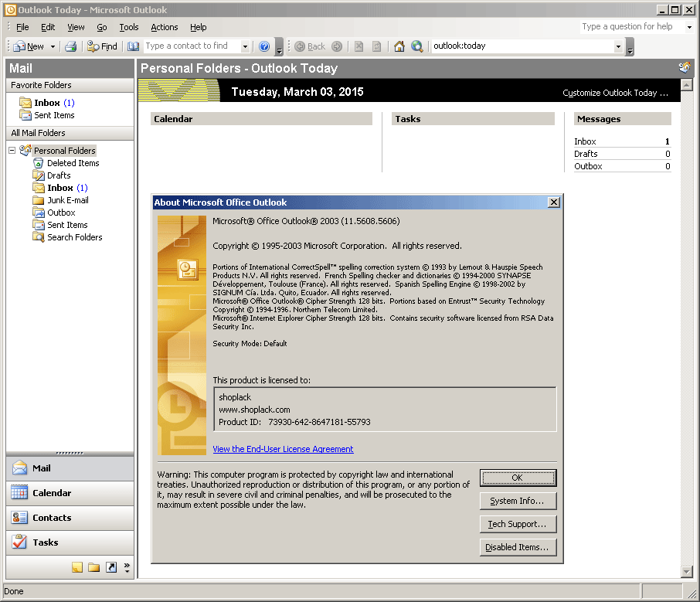
Task: Open the View menu
Action: (x=76, y=27)
